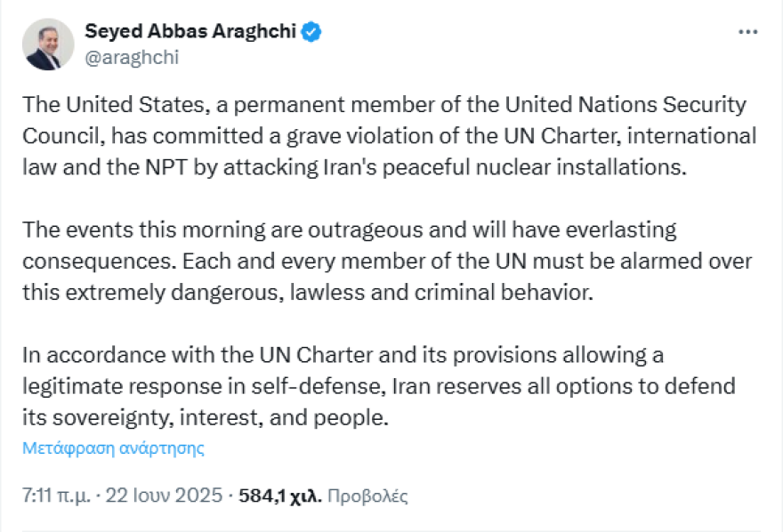Click the words 'United Nations Security' in post
The image size is (783, 532).
coord(626,105)
